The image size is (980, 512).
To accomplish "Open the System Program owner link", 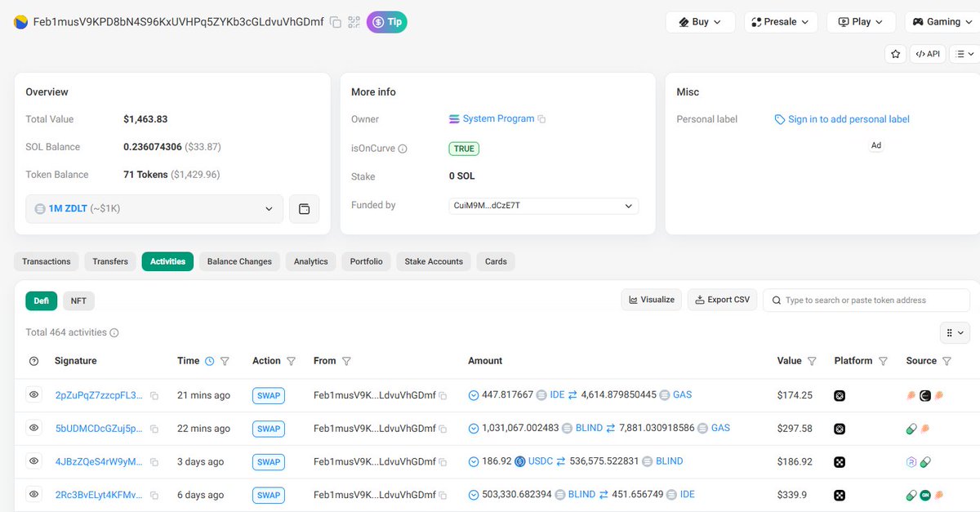I will [x=498, y=118].
